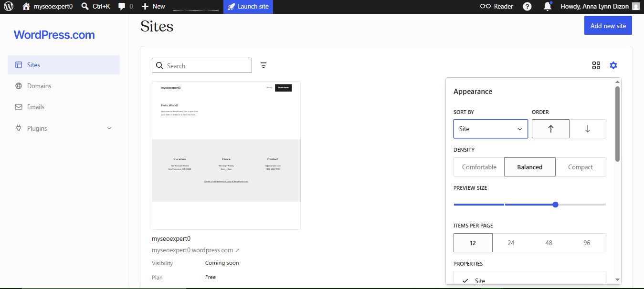Expand the Plugins chevron
This screenshot has height=289, width=644.
109,128
